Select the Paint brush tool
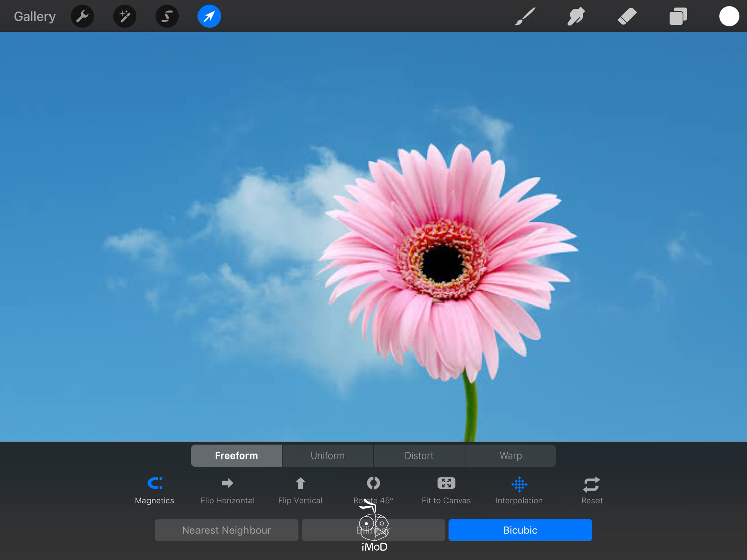 click(525, 17)
